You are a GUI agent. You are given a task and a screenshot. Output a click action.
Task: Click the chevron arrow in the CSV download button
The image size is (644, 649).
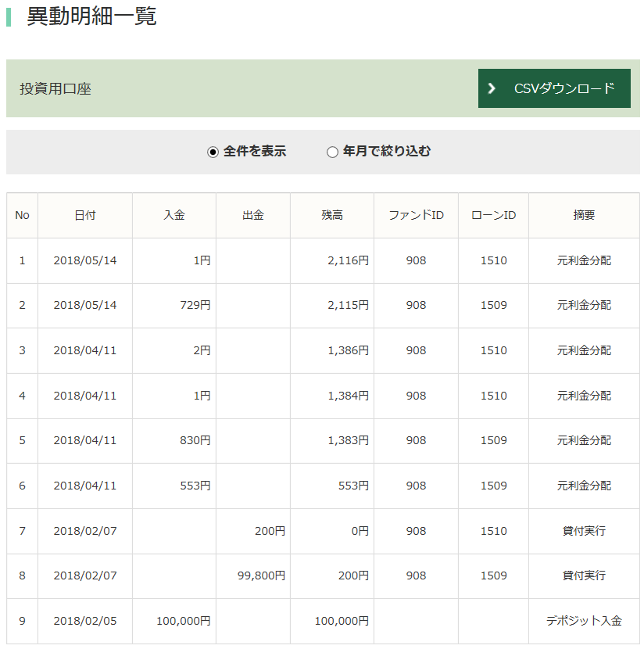(x=492, y=88)
